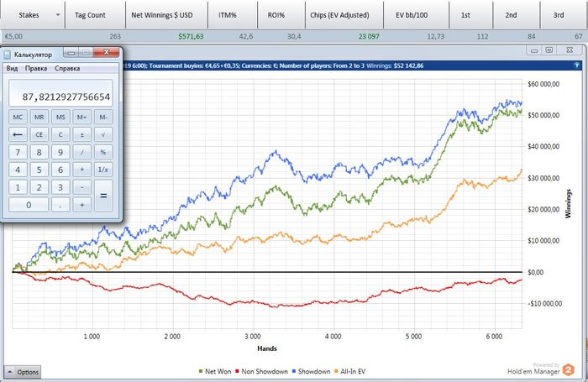Image resolution: width=588 pixels, height=382 pixels.
Task: Minimize the Calculator window
Action: [x=71, y=53]
